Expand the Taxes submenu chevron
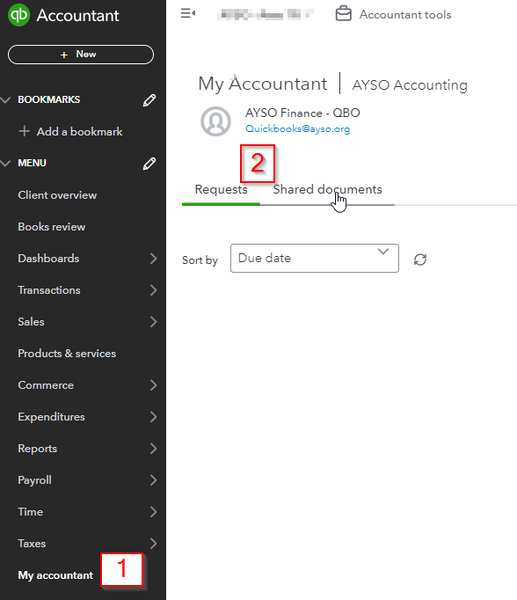Image resolution: width=517 pixels, height=600 pixels. (x=153, y=544)
